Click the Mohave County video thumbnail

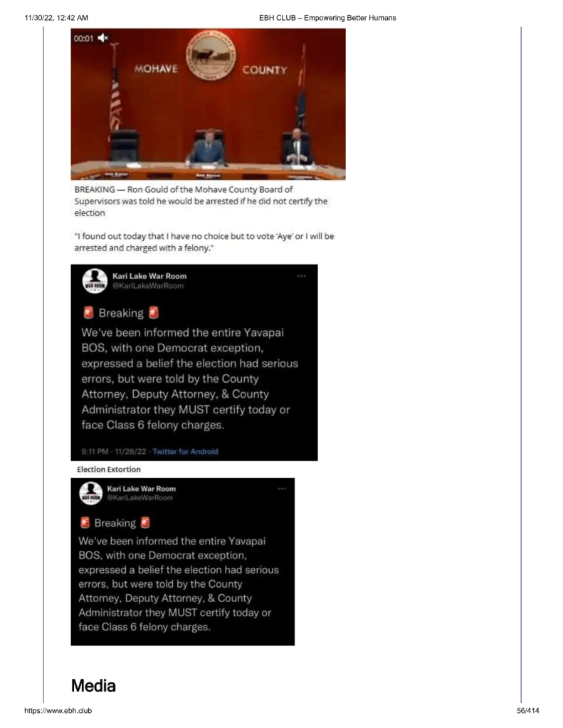pyautogui.click(x=208, y=104)
